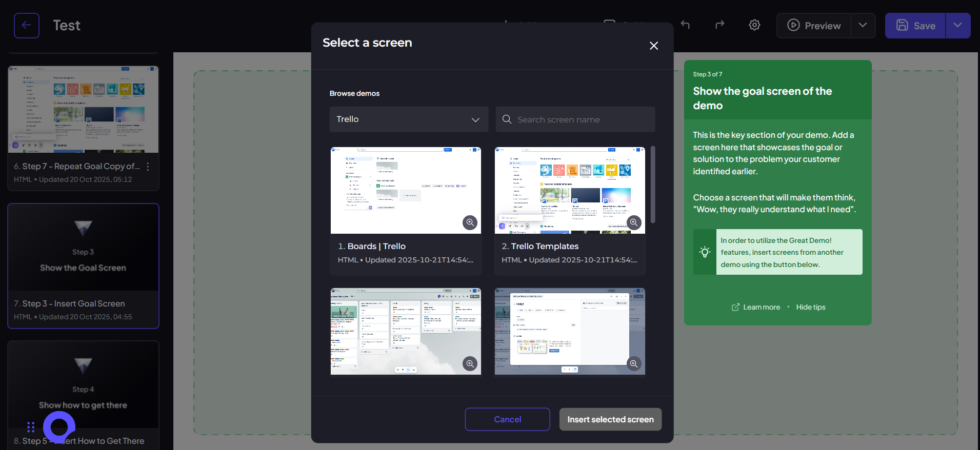Click '2. Trello Templates' screen label
The image size is (980, 450).
pos(540,247)
